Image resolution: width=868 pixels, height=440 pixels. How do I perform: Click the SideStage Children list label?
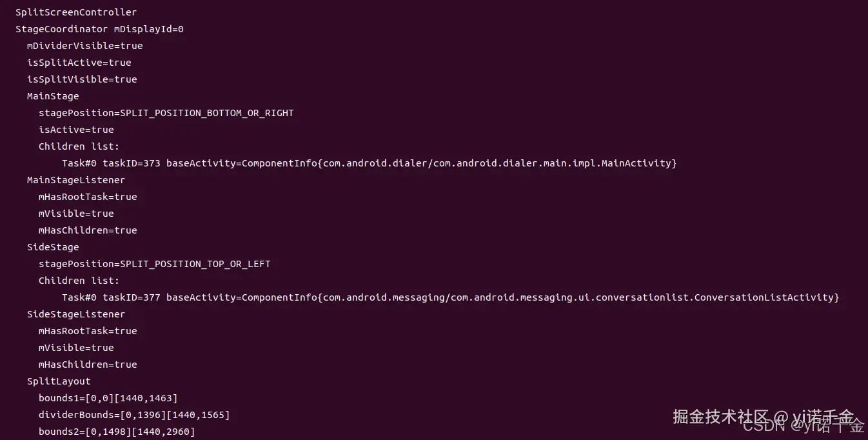(x=79, y=281)
